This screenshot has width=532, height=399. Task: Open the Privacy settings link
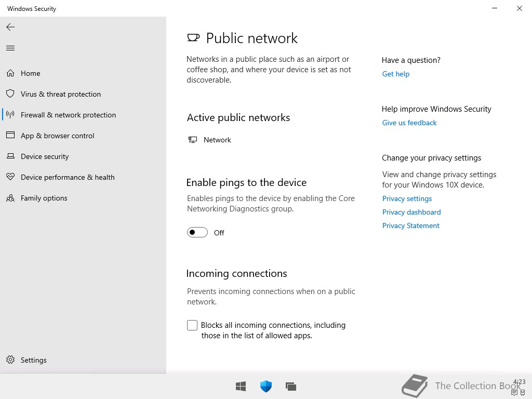(x=407, y=198)
